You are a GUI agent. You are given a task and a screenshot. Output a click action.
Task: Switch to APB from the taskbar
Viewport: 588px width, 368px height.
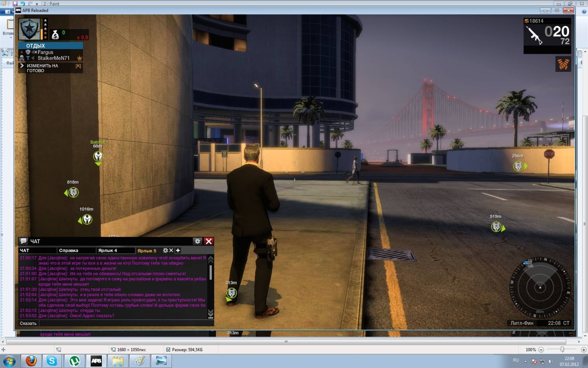[96, 361]
